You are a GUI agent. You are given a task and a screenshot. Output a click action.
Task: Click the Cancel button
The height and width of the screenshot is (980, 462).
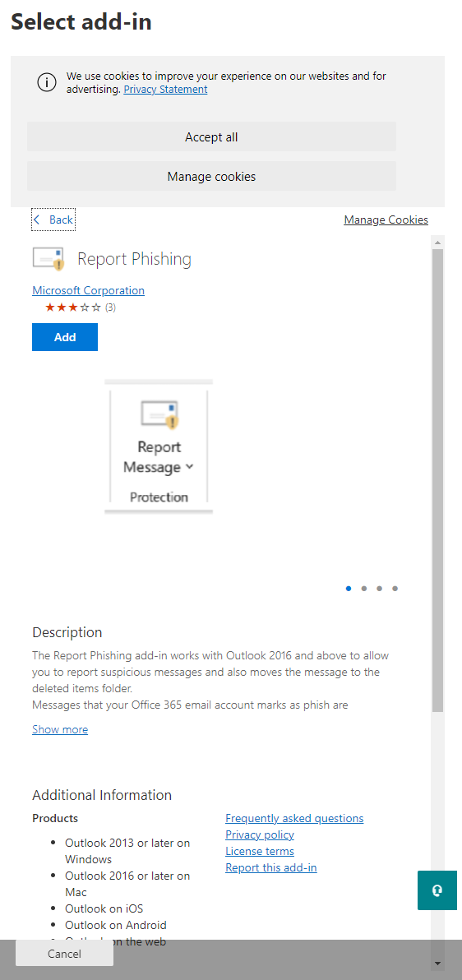[x=64, y=954]
